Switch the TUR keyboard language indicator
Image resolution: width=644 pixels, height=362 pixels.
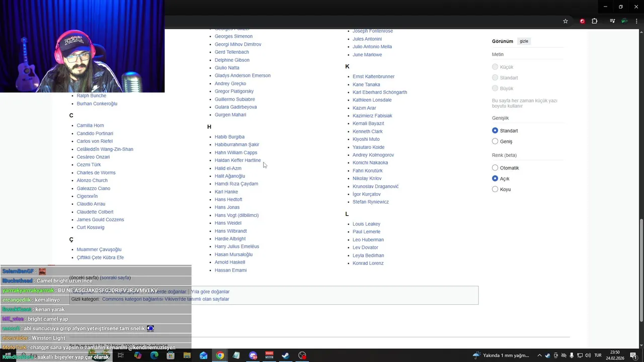[x=598, y=355]
